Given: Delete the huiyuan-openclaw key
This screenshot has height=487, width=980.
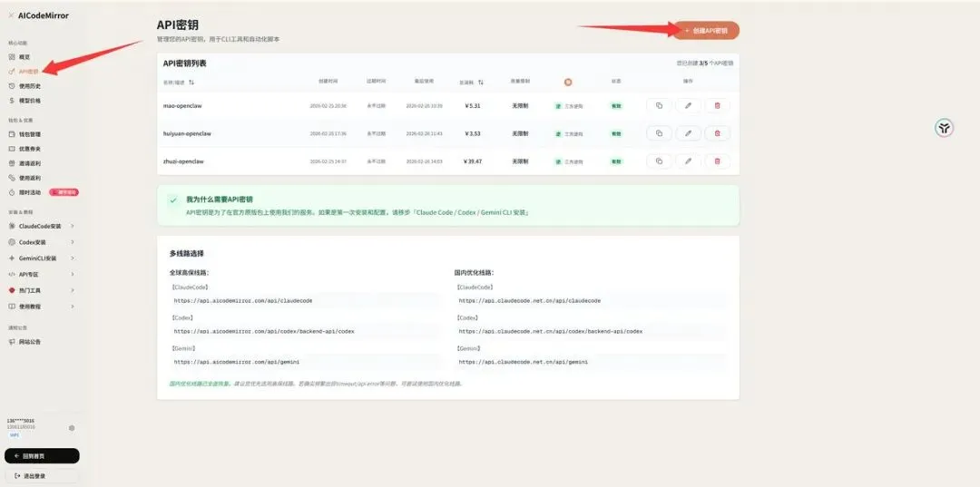Looking at the screenshot, I should (x=717, y=133).
